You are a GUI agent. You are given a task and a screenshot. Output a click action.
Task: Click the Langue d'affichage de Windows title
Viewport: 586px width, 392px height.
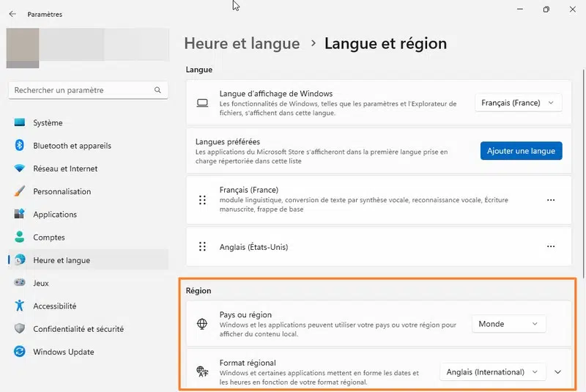[276, 94]
